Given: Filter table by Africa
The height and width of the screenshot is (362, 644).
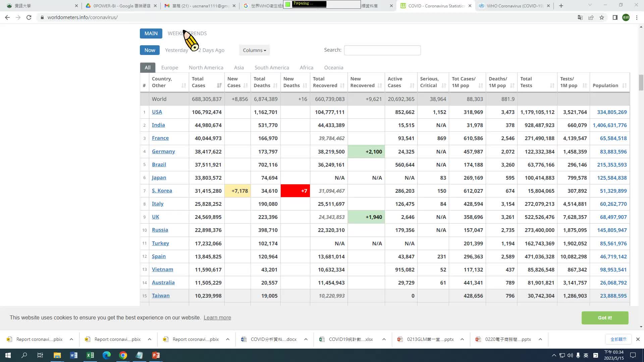Looking at the screenshot, I should (307, 67).
